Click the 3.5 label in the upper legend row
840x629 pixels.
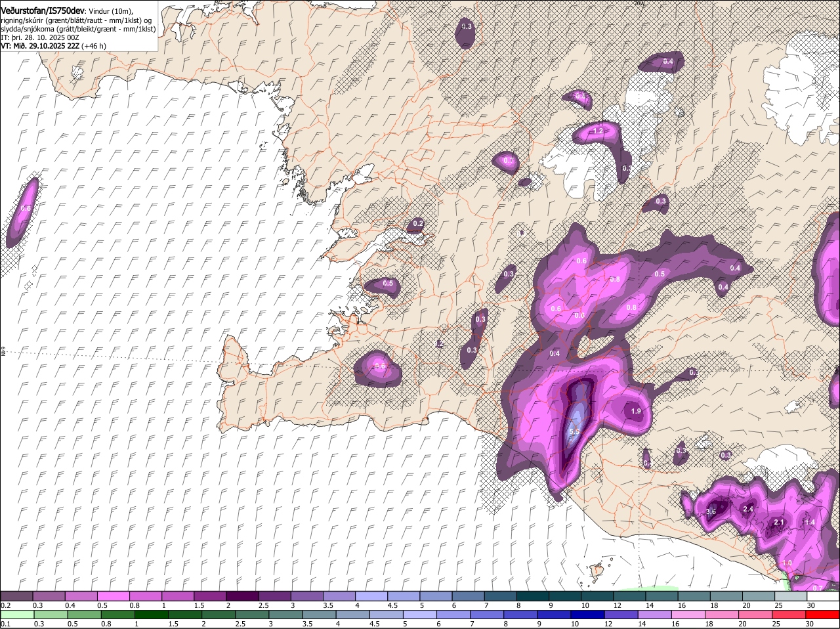click(x=329, y=605)
